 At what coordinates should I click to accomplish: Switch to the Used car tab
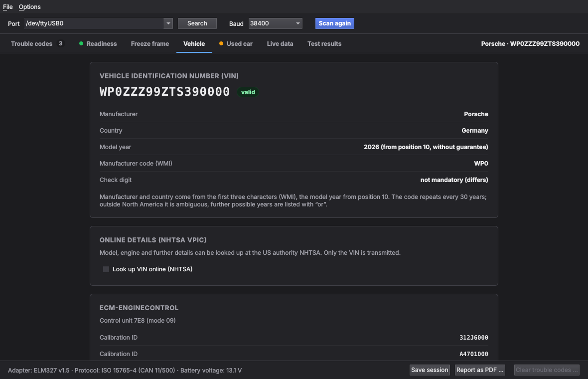236,43
